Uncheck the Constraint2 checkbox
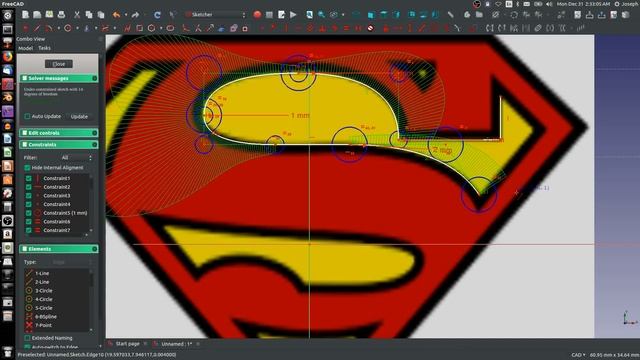The height and width of the screenshot is (360, 640). click(29, 187)
